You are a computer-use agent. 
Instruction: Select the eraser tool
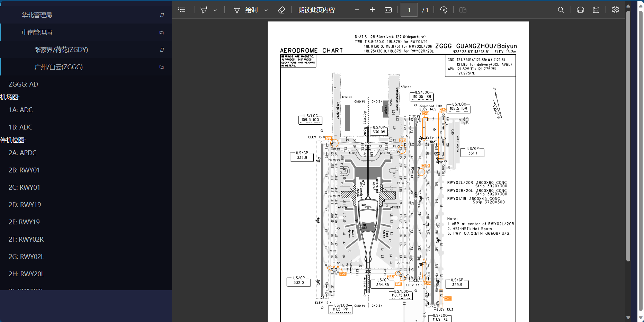click(281, 10)
